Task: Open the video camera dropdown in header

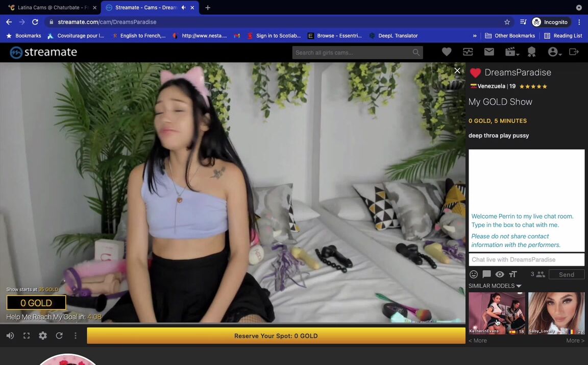Action: click(511, 52)
